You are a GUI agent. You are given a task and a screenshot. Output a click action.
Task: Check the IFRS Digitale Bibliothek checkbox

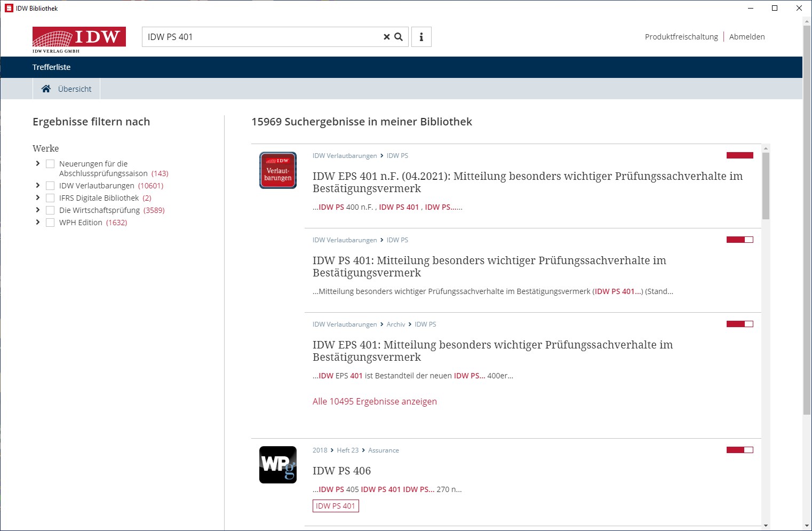[50, 198]
